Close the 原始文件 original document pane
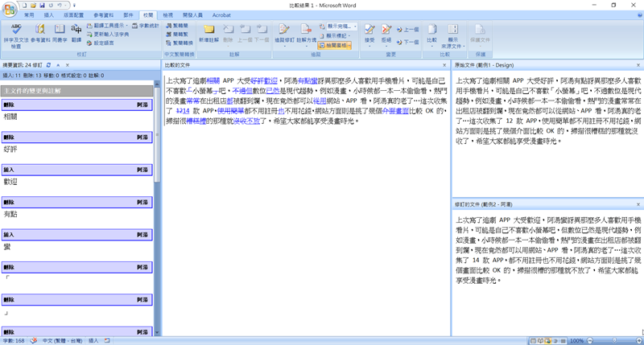 click(638, 65)
